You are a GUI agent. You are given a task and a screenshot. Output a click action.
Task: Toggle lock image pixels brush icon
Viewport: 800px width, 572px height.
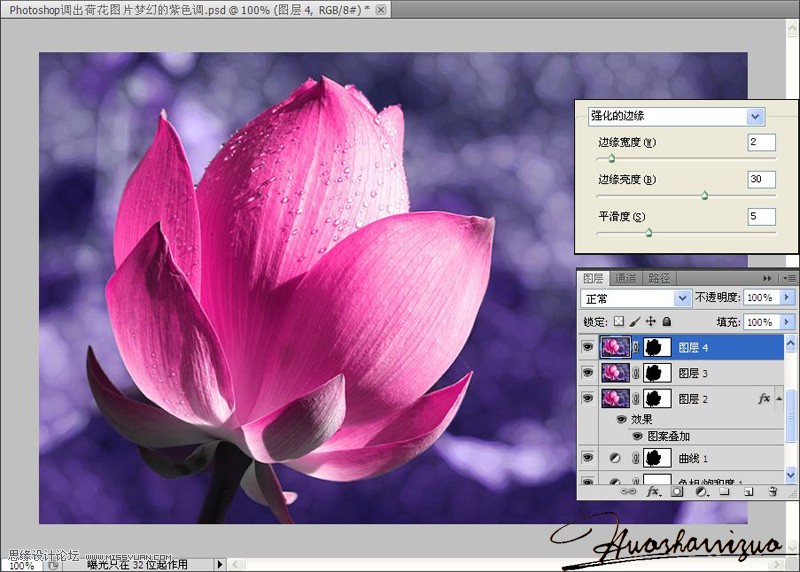pyautogui.click(x=635, y=321)
